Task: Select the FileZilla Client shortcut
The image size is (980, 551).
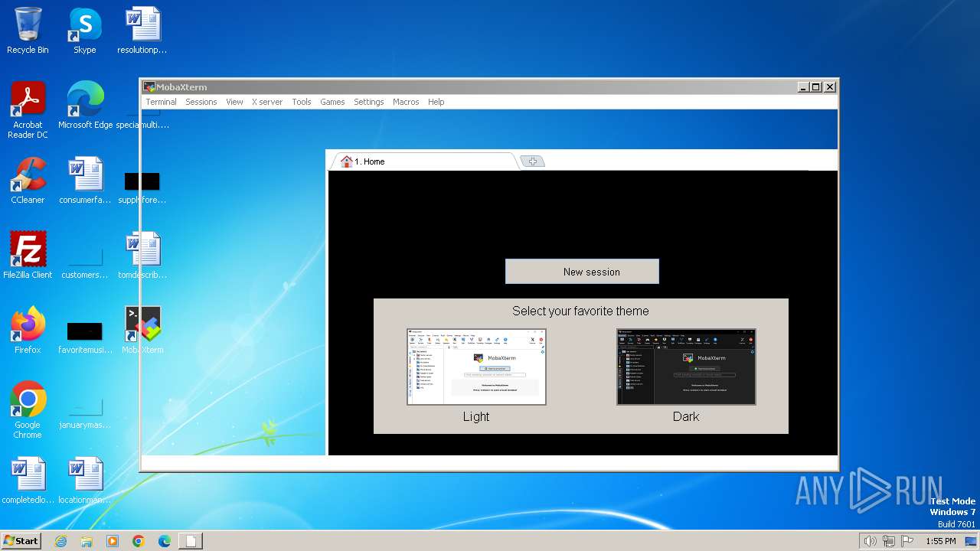Action: click(28, 256)
